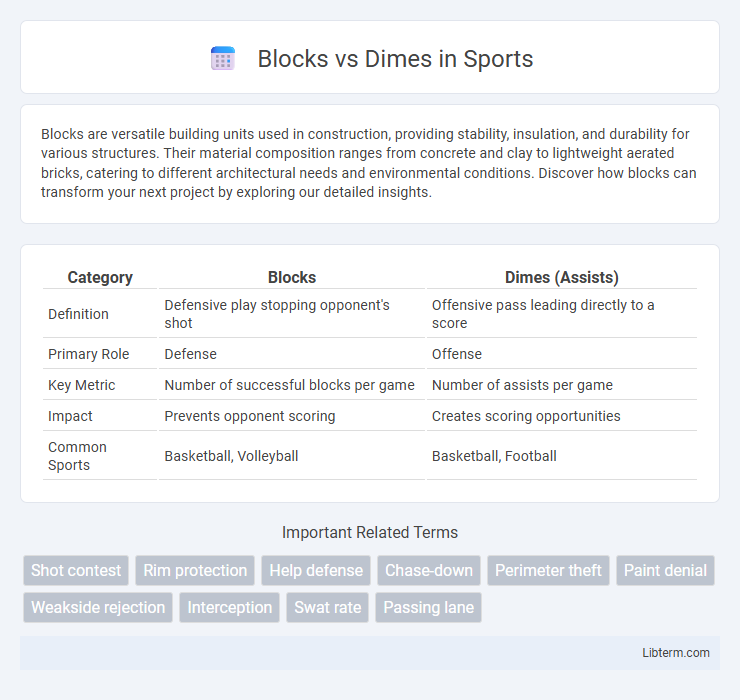Screen dimensions: 740x700
Task: Click the 'Chase-down' tag
Action: (429, 570)
